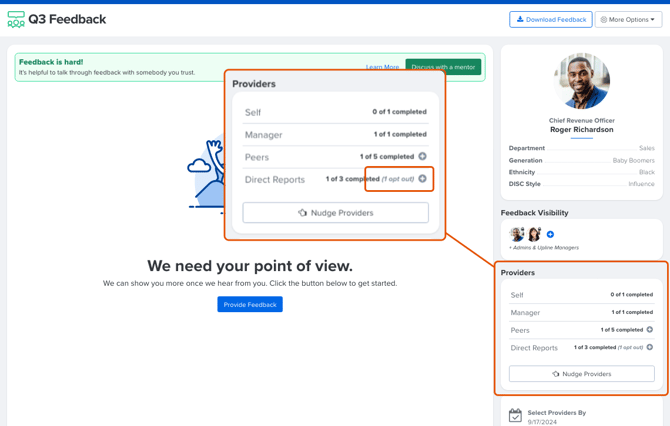Click Nudge Providers in the sidebar
670x426 pixels.
(581, 374)
